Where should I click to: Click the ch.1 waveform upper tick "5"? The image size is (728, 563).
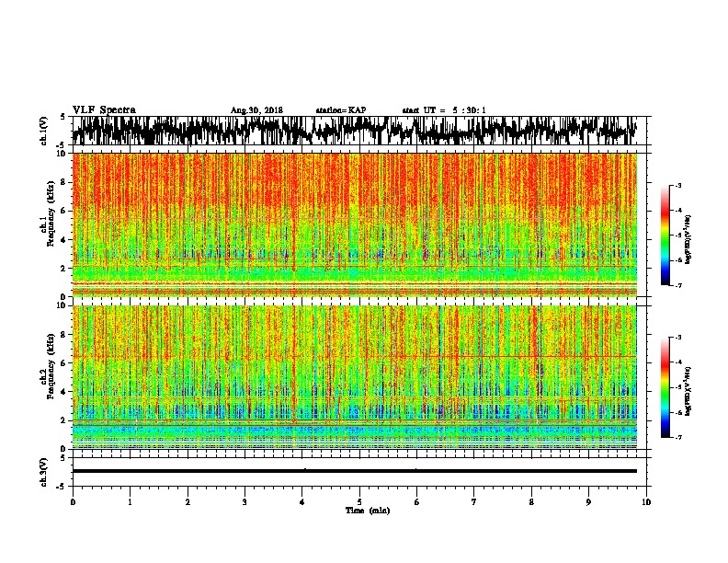[x=63, y=117]
